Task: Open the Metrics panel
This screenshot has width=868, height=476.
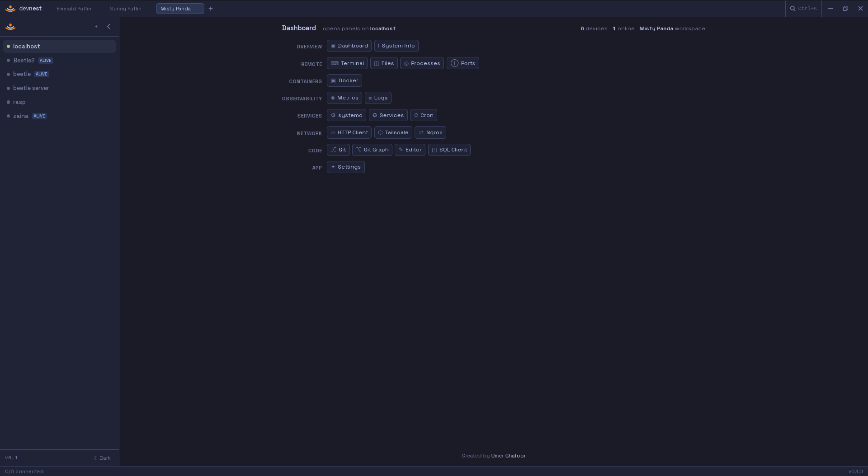Action: (344, 98)
